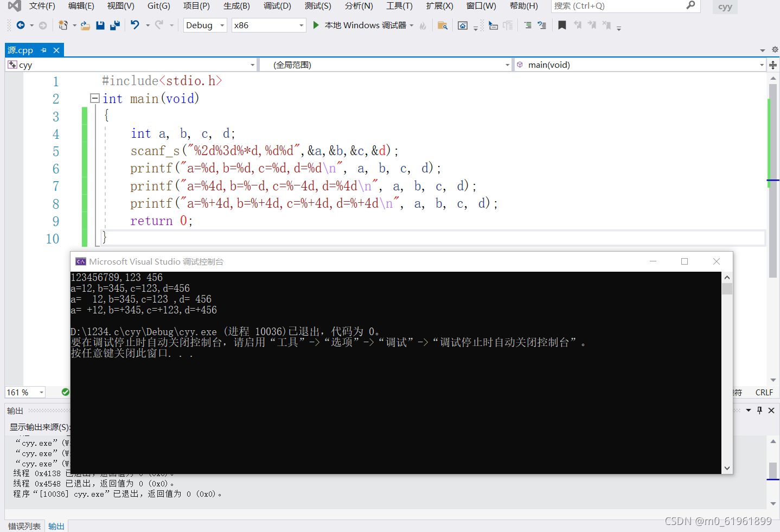The width and height of the screenshot is (780, 532).
Task: Open the debugger target dropdown arrow
Action: pos(412,25)
